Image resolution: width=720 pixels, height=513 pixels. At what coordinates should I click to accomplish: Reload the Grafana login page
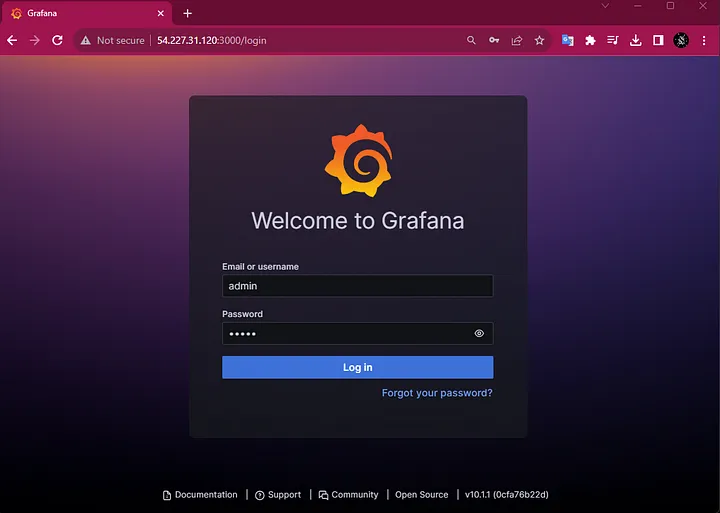(x=57, y=40)
